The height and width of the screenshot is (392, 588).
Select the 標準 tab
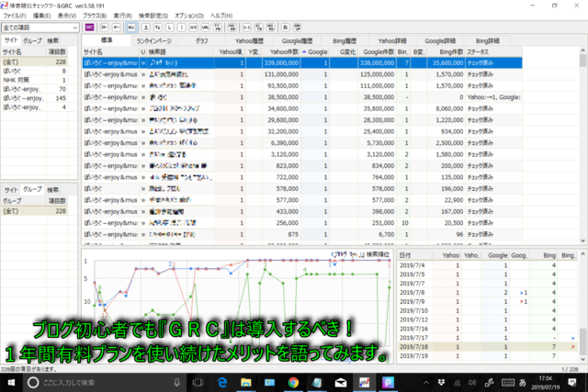107,40
